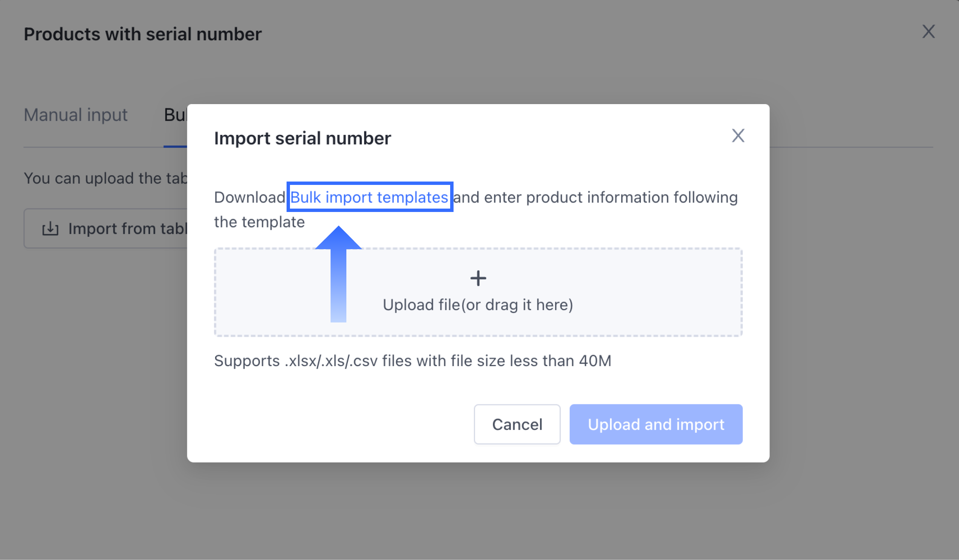Open the Bulk import templates link
The image size is (959, 560).
coord(369,197)
